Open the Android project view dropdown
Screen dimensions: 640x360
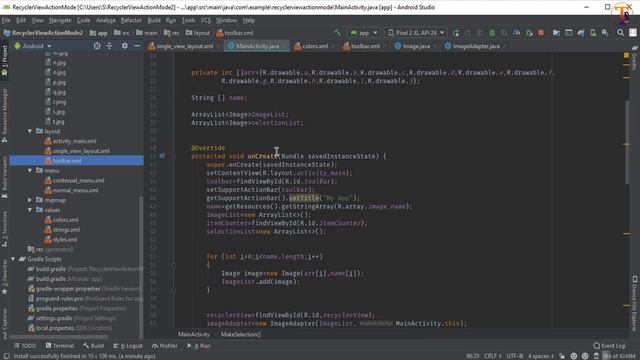33,46
